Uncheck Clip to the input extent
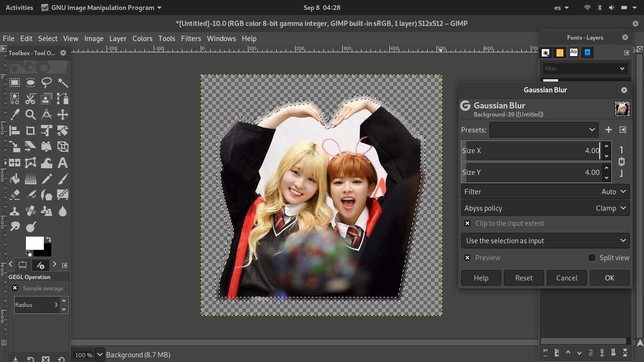The height and width of the screenshot is (362, 644). [x=467, y=223]
